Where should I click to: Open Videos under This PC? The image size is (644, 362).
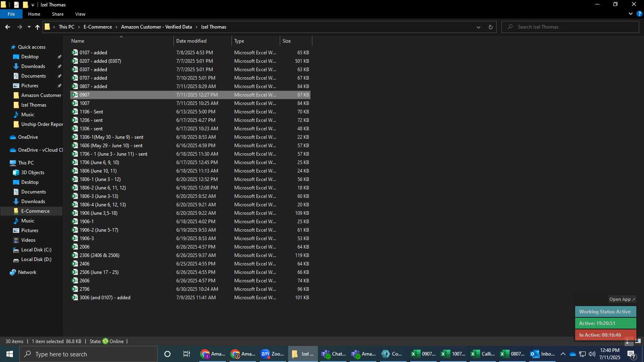tap(28, 240)
